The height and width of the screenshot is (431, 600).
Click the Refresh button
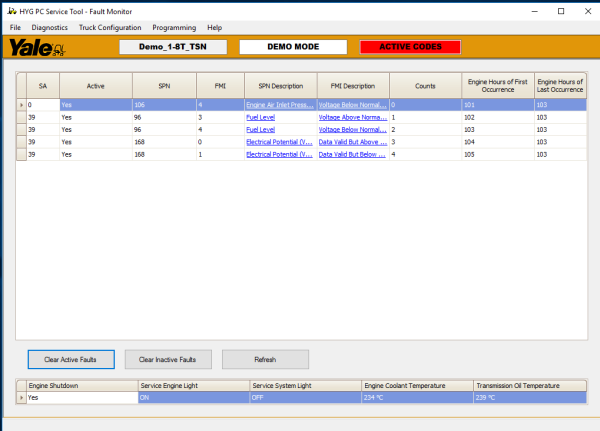(265, 359)
